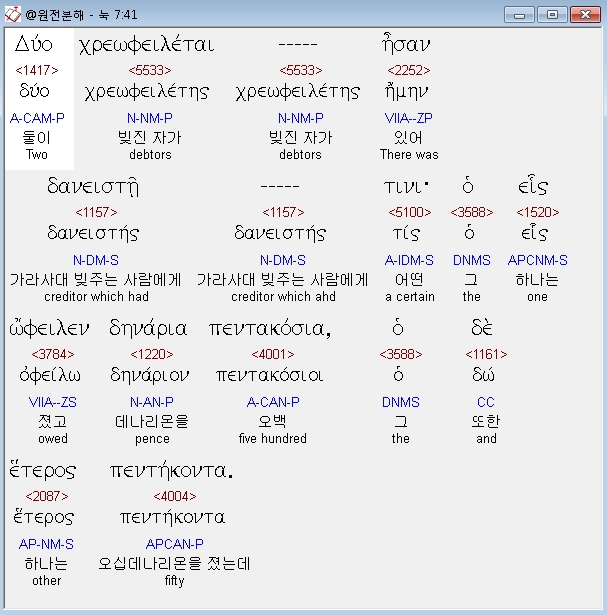Click the Korean gloss 데나리온을

[x=152, y=422]
